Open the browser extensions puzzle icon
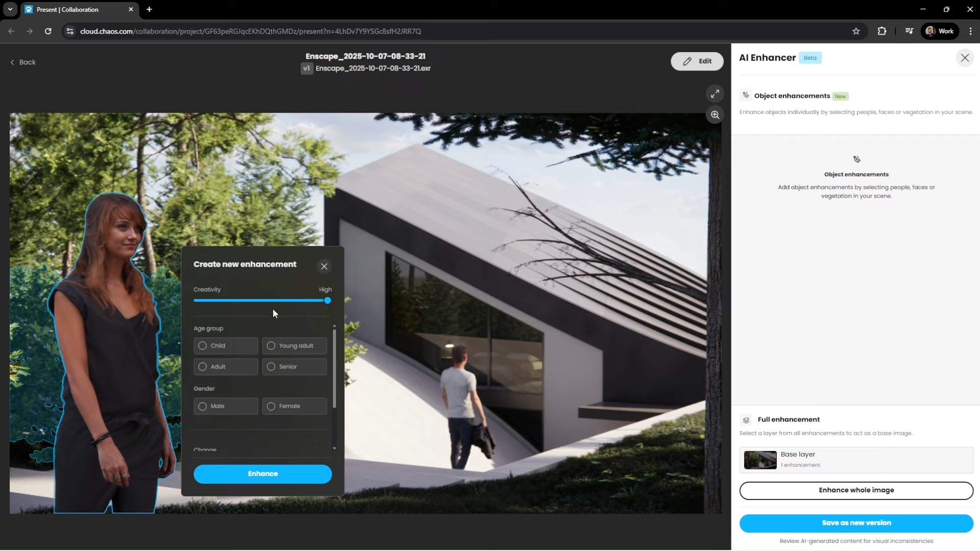The height and width of the screenshot is (551, 980). click(x=881, y=31)
